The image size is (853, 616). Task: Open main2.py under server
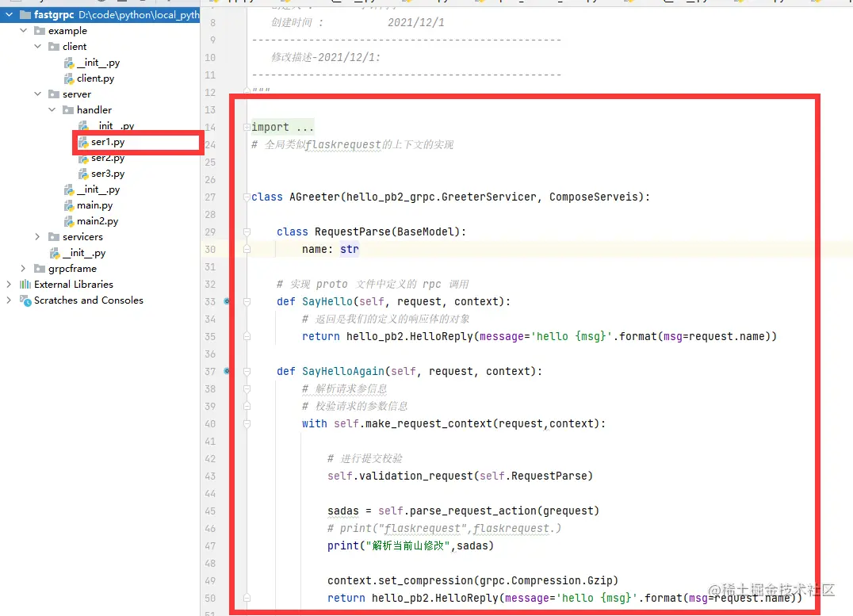tap(98, 221)
